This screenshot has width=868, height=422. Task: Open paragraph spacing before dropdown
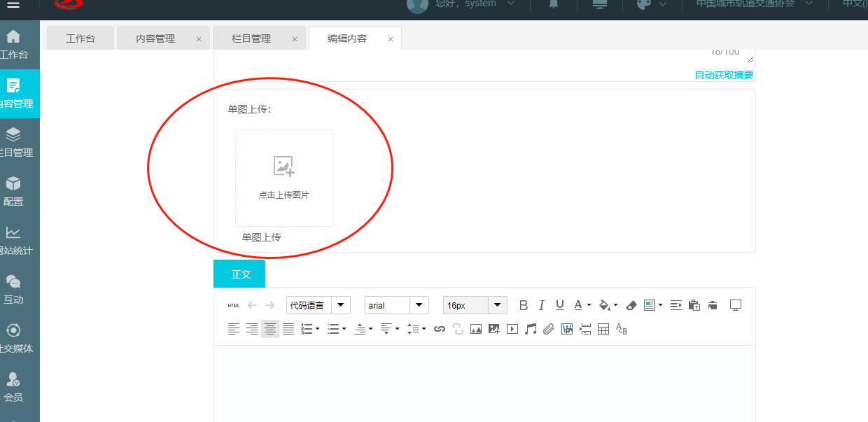(x=371, y=329)
